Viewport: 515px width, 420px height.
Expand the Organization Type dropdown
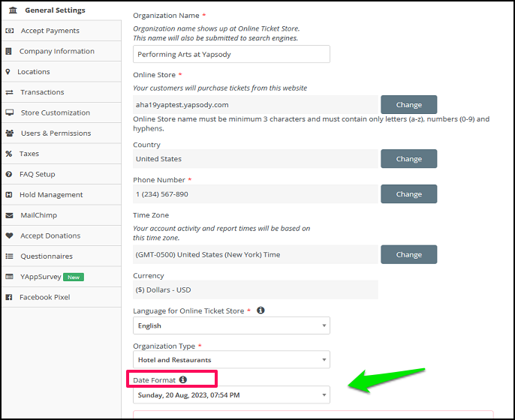coord(231,360)
